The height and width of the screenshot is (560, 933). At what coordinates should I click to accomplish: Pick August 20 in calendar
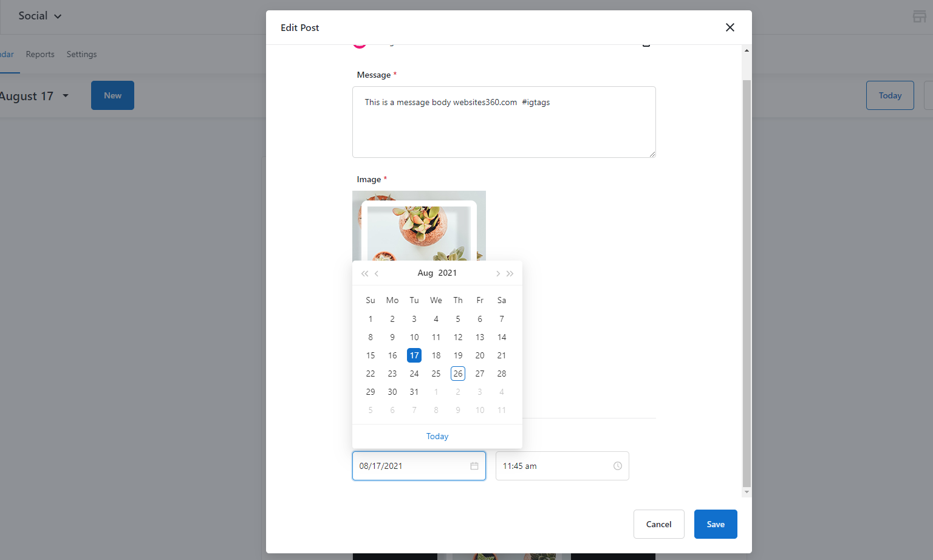(480, 355)
